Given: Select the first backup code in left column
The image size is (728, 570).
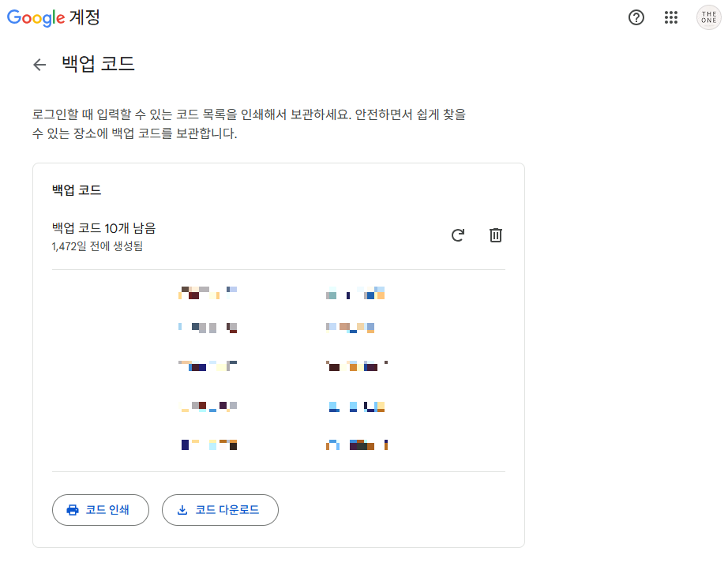Looking at the screenshot, I should pyautogui.click(x=208, y=291).
